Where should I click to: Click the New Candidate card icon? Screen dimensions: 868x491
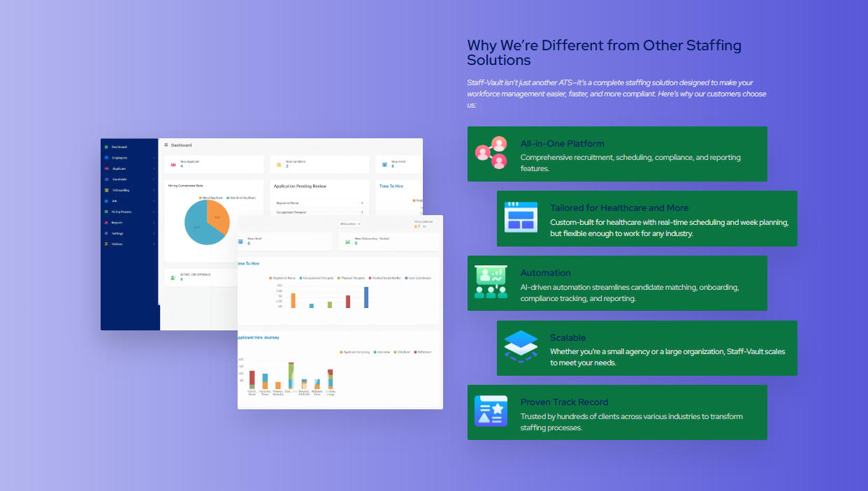278,165
